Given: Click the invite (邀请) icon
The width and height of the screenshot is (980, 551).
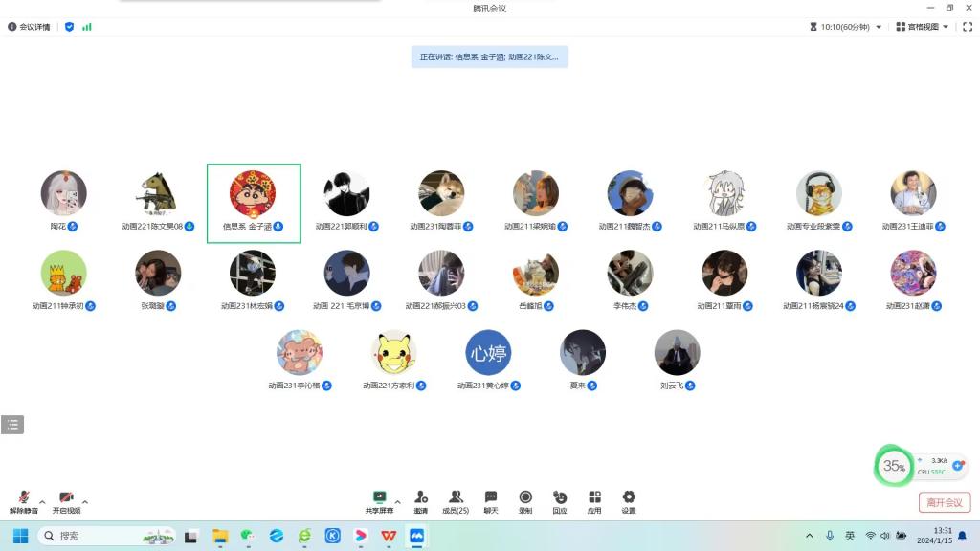Looking at the screenshot, I should pyautogui.click(x=421, y=501).
